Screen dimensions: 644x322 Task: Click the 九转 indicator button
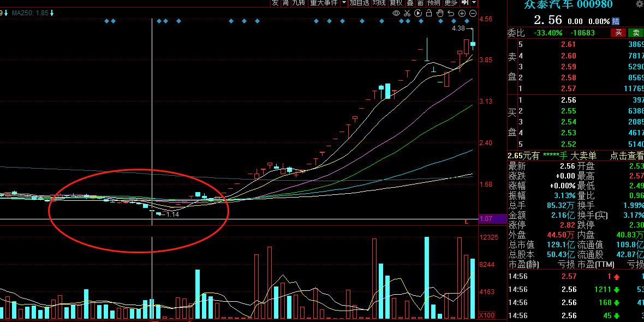click(299, 3)
